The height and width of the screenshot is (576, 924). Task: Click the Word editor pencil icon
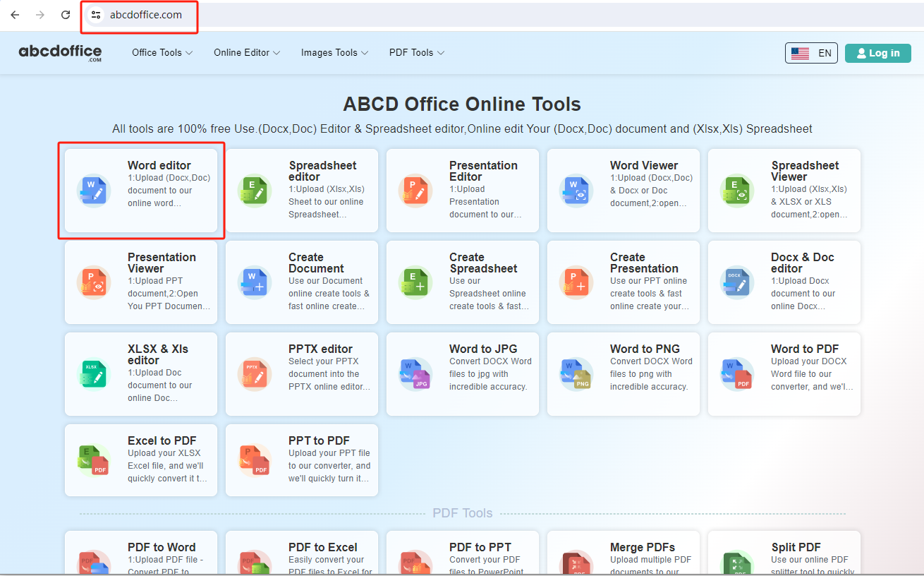[x=94, y=191]
